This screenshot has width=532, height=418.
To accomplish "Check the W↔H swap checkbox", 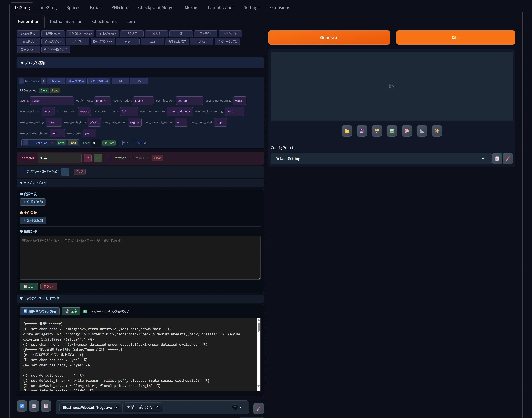I will click(x=120, y=143).
